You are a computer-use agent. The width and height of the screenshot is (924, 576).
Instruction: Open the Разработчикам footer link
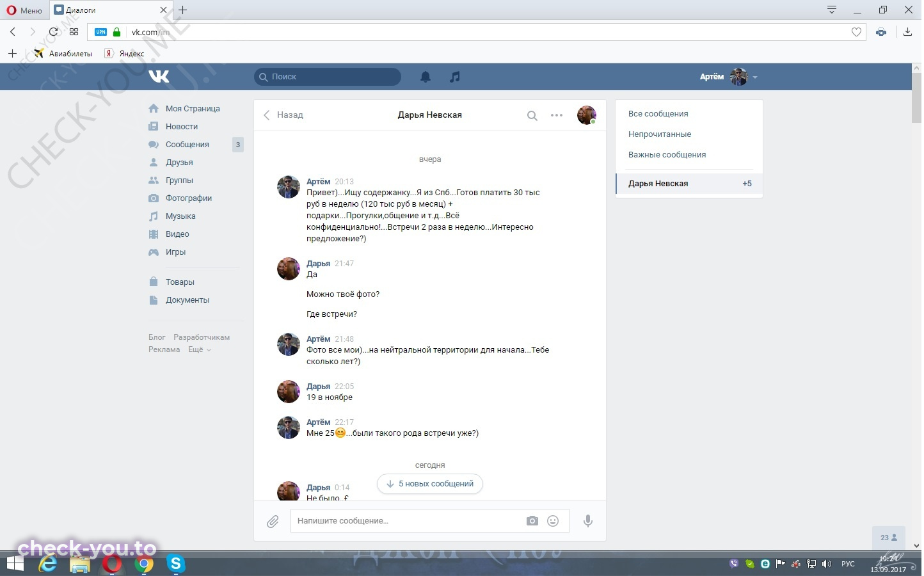point(202,337)
